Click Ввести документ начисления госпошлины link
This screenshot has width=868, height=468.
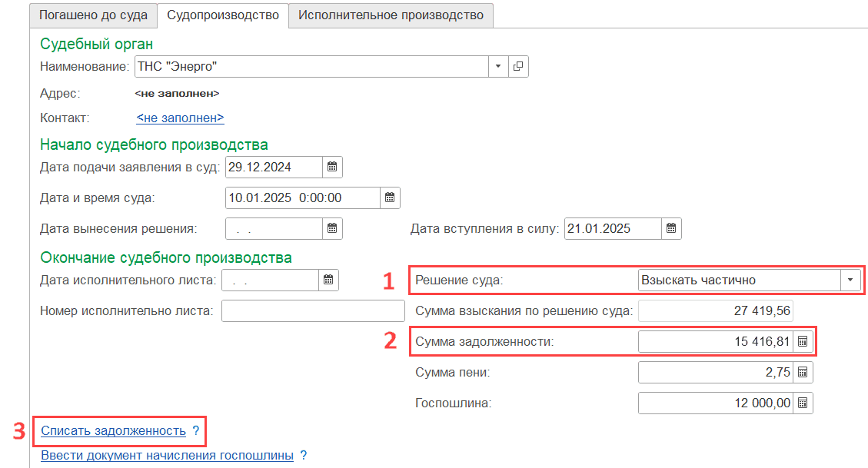pyautogui.click(x=167, y=456)
